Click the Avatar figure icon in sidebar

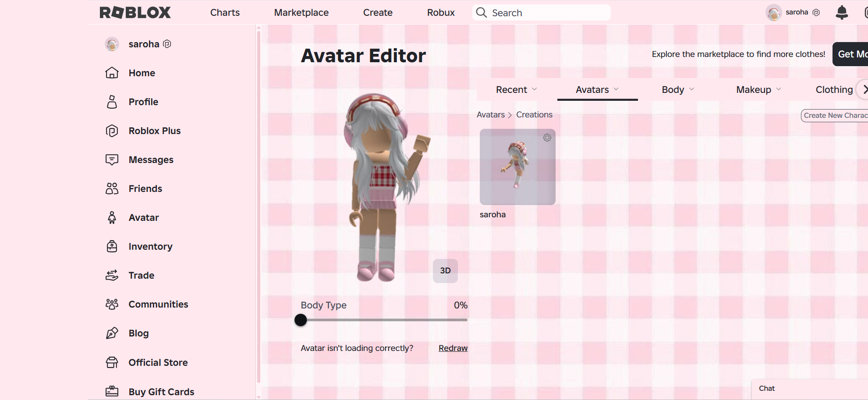click(x=112, y=217)
